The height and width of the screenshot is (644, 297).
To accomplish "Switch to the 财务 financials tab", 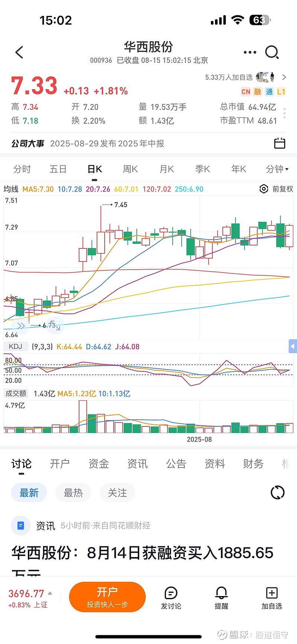I will point(253,464).
